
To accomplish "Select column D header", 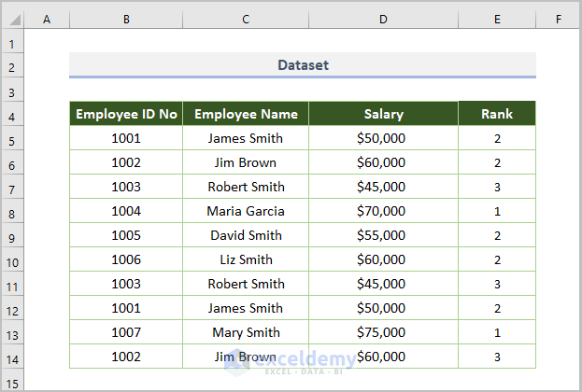I will (383, 19).
